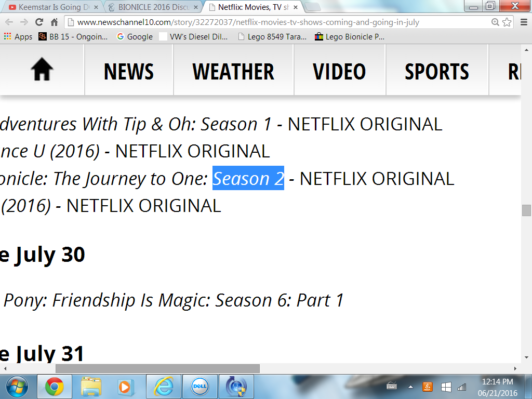Open the SPORTS navigation menu item
This screenshot has height=399, width=532.
click(437, 72)
